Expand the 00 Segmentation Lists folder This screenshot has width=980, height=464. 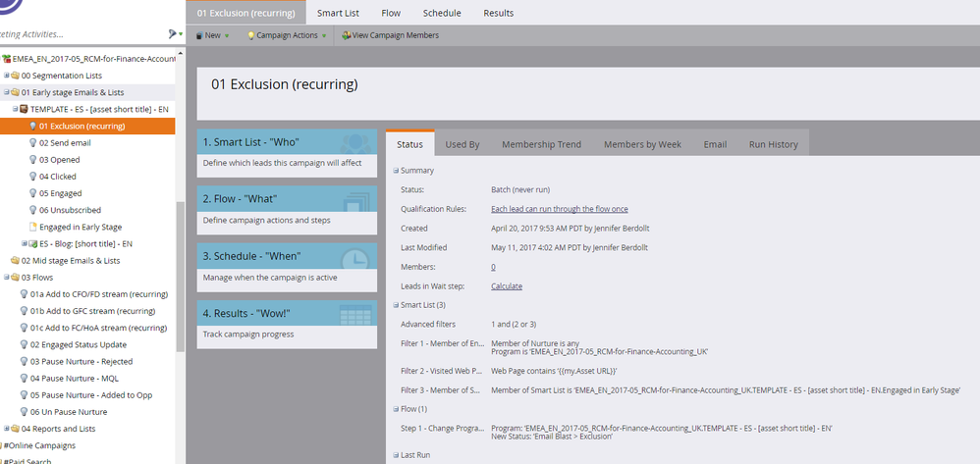6,76
